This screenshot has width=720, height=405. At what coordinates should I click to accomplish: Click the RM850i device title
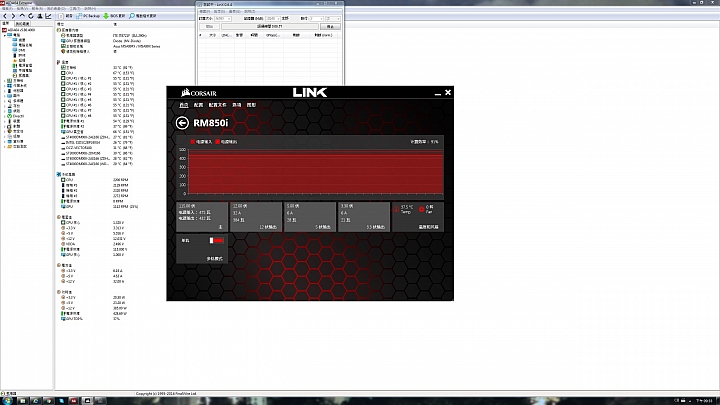tap(211, 123)
